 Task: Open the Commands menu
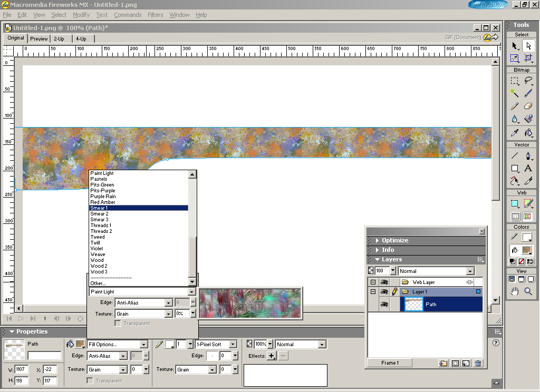(128, 15)
